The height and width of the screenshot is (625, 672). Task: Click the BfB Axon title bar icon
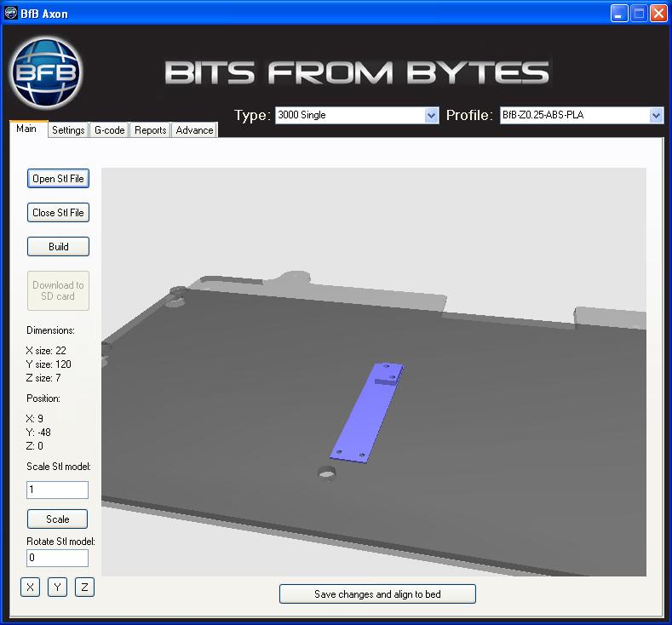coord(10,14)
